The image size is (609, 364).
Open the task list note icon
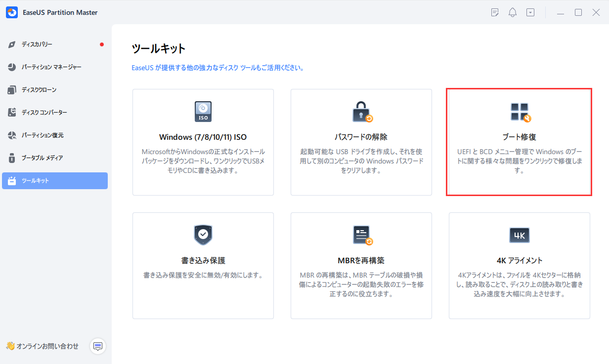click(495, 13)
